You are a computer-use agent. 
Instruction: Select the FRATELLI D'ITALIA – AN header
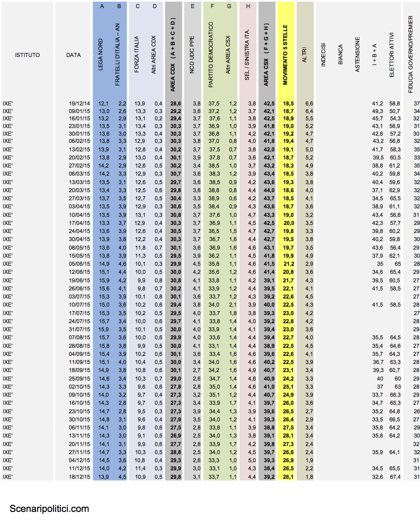[118, 54]
